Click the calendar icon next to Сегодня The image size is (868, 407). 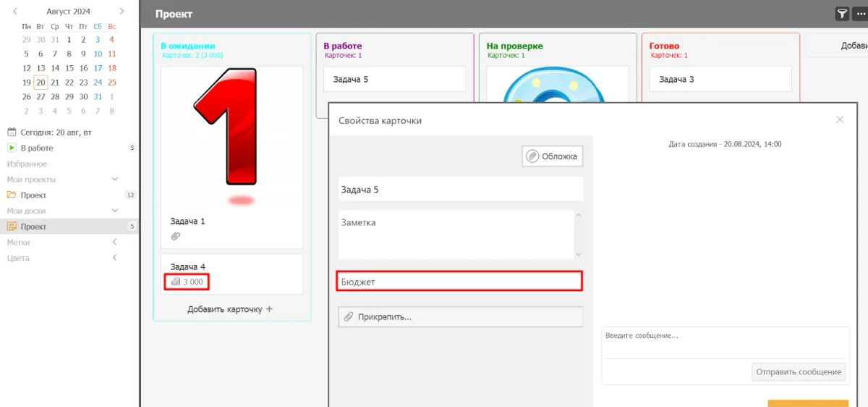click(12, 133)
